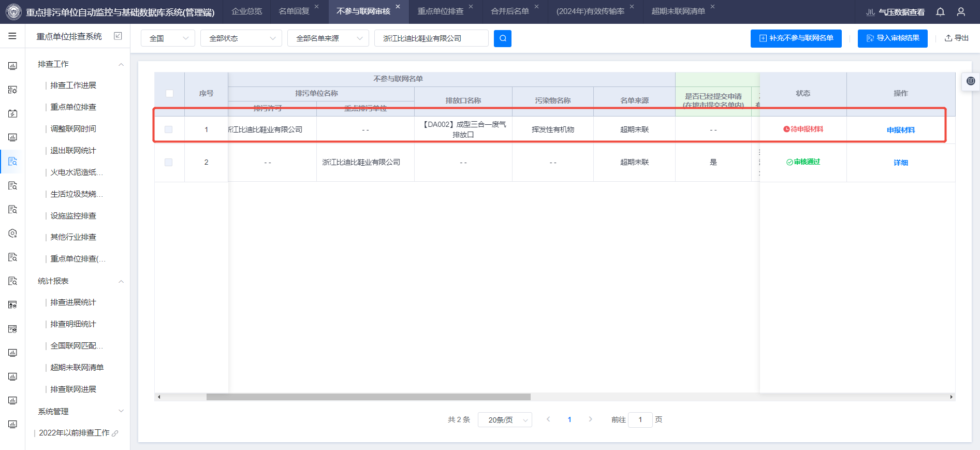
Task: Click the table horizontal scrollbar thumb
Action: [x=369, y=397]
